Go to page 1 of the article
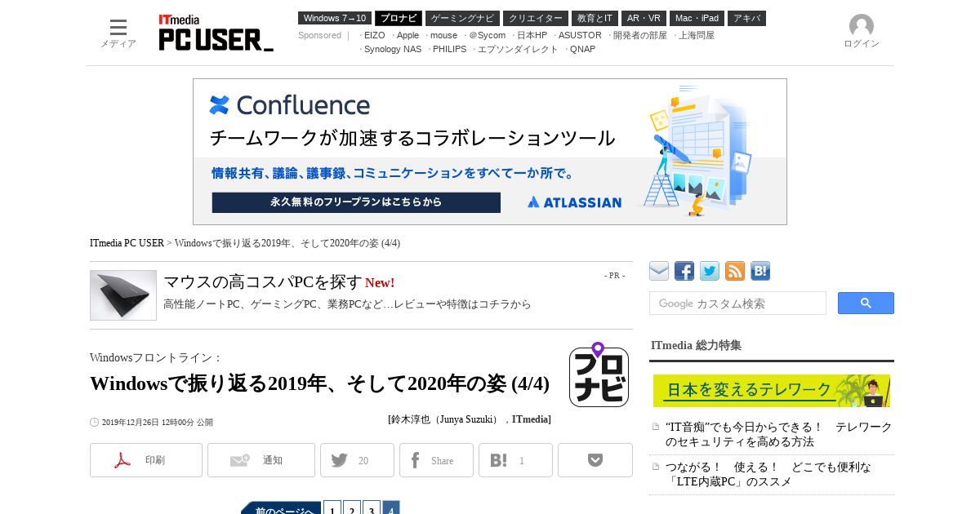This screenshot has width=980, height=514. [x=332, y=508]
